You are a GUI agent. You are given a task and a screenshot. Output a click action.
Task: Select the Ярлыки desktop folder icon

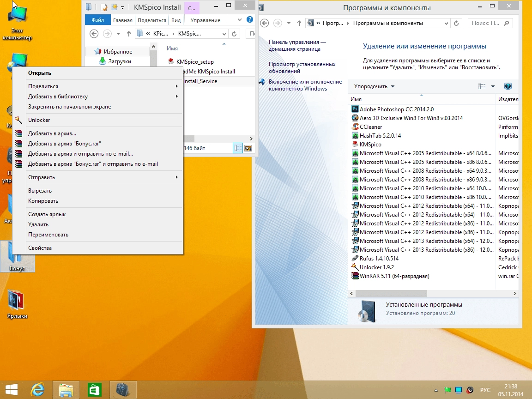pyautogui.click(x=17, y=304)
